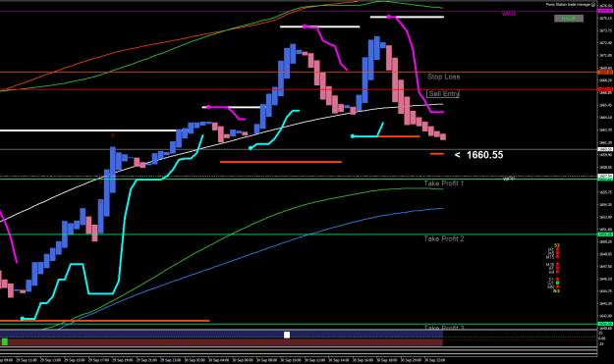Click the Stop Loss orange price tag on axis
This screenshot has width=614, height=364.
605,73
